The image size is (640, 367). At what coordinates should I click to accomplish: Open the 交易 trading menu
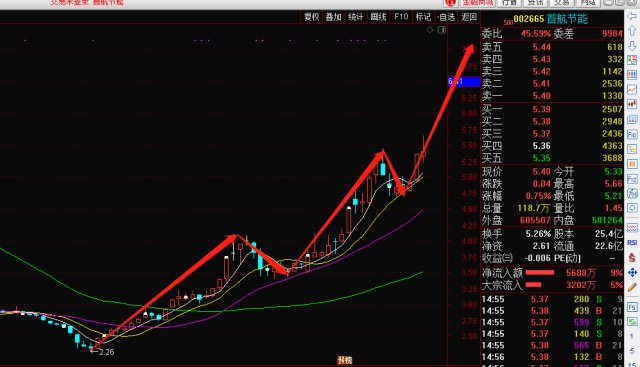[562, 3]
